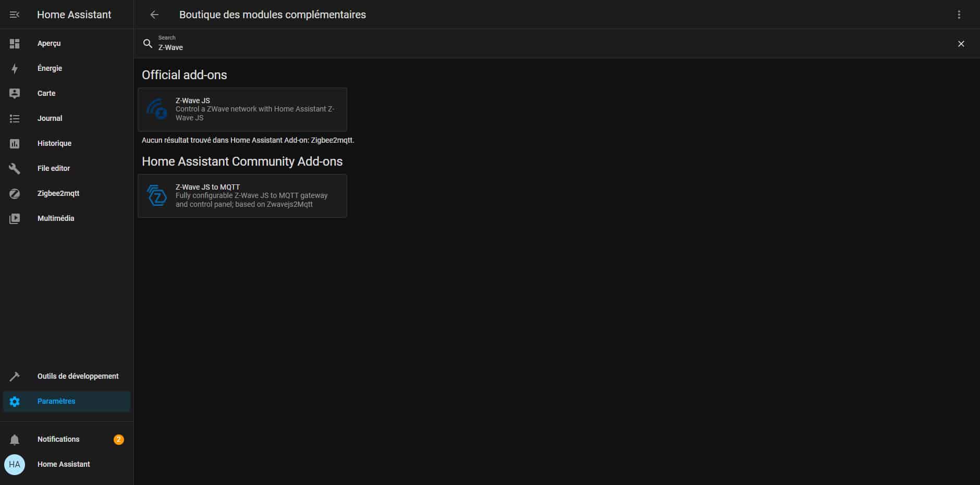Screen dimensions: 980x485
Task: Click the Boutique des modules complémentaires title
Action: tap(273, 15)
